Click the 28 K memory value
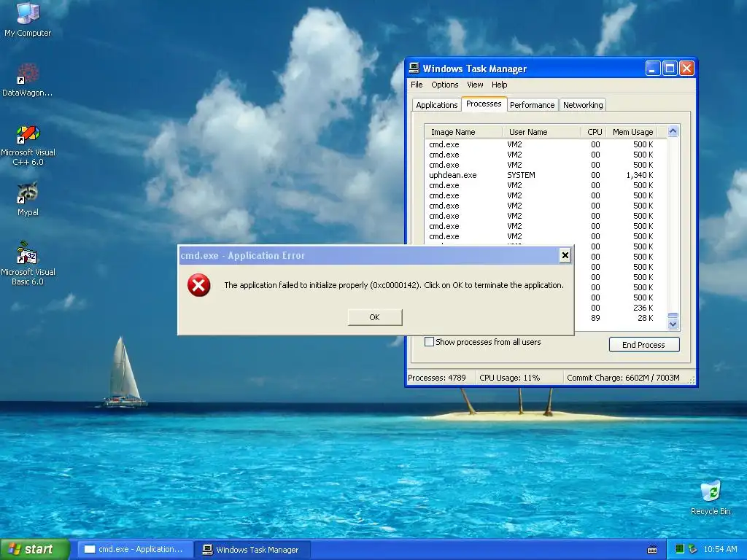This screenshot has width=747, height=560. pos(645,318)
